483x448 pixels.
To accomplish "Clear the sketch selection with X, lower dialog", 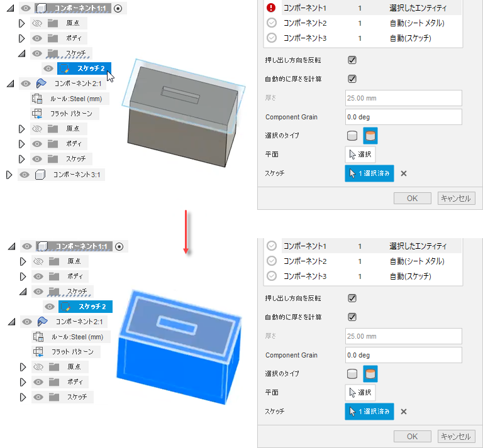I will tap(404, 412).
